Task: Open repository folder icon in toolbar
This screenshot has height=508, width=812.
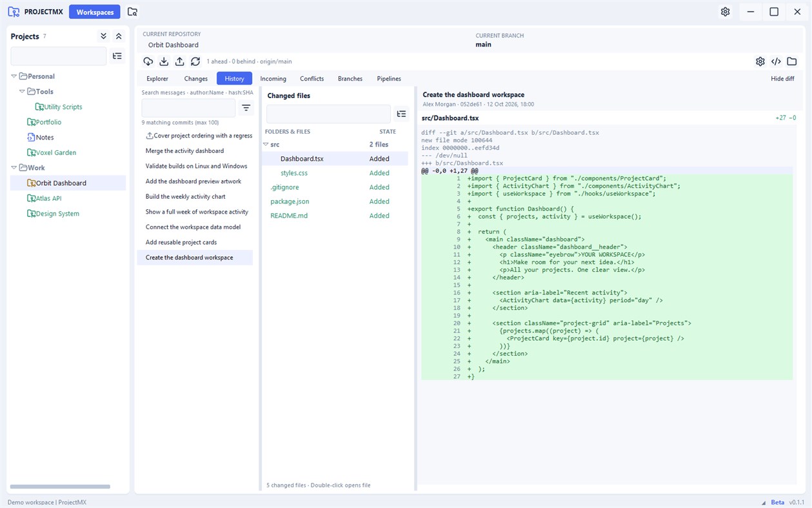Action: (x=792, y=61)
